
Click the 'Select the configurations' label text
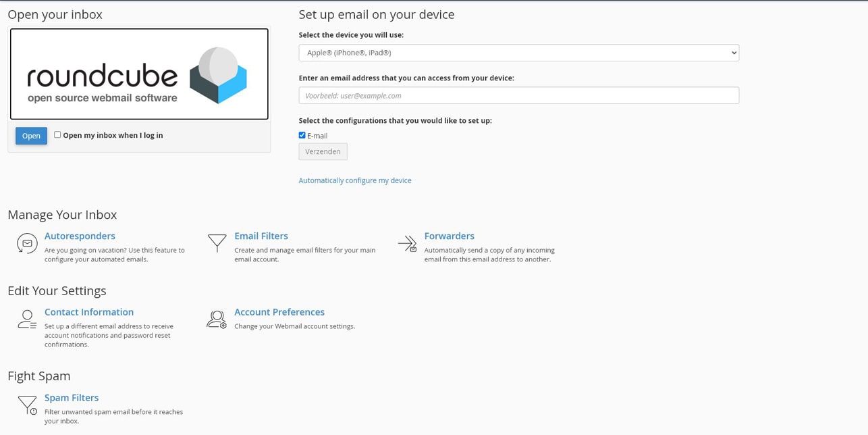(396, 120)
